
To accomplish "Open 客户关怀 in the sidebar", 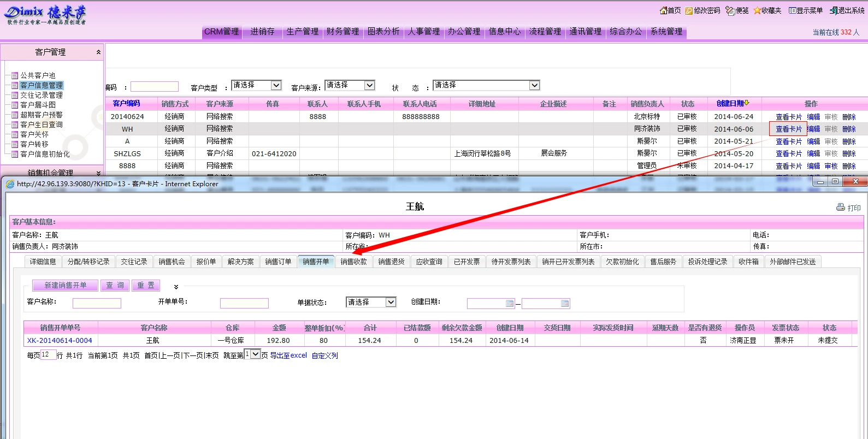I will coord(34,134).
